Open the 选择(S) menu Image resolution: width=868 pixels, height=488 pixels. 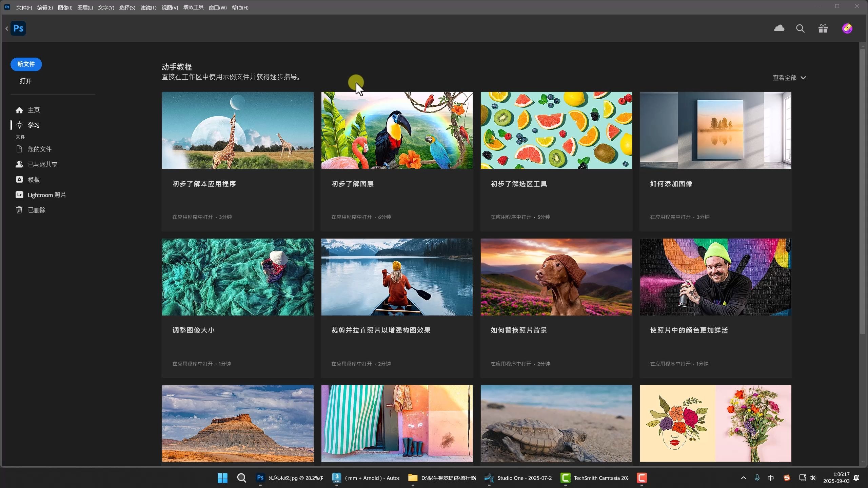click(x=127, y=7)
